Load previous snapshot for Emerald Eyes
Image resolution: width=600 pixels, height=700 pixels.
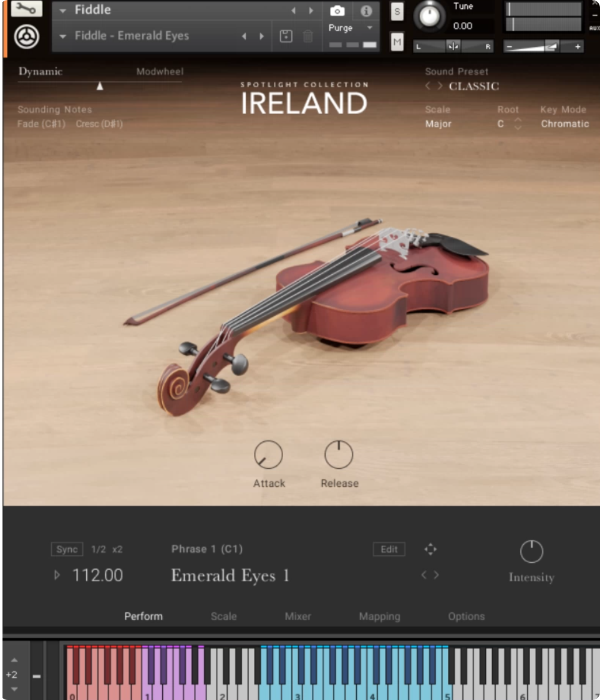coord(244,36)
